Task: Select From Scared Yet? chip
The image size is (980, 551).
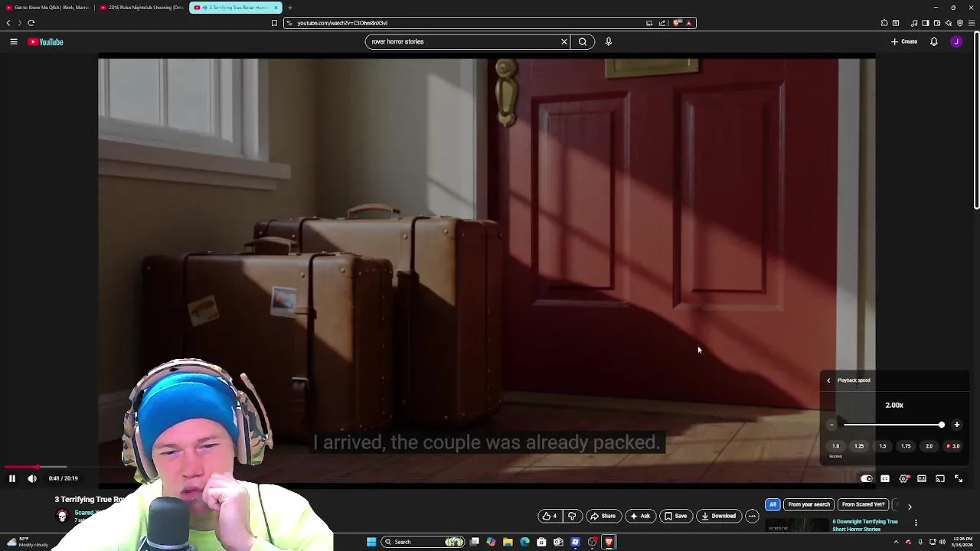Action: click(x=863, y=504)
